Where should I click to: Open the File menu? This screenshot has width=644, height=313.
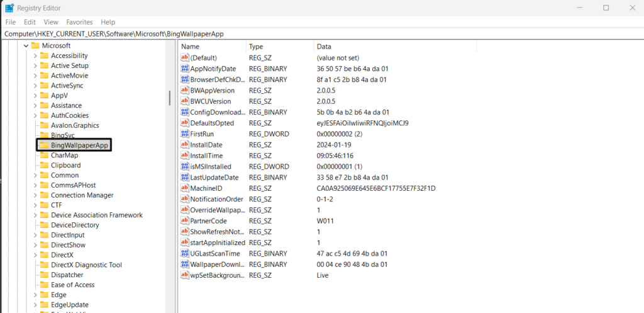click(11, 22)
